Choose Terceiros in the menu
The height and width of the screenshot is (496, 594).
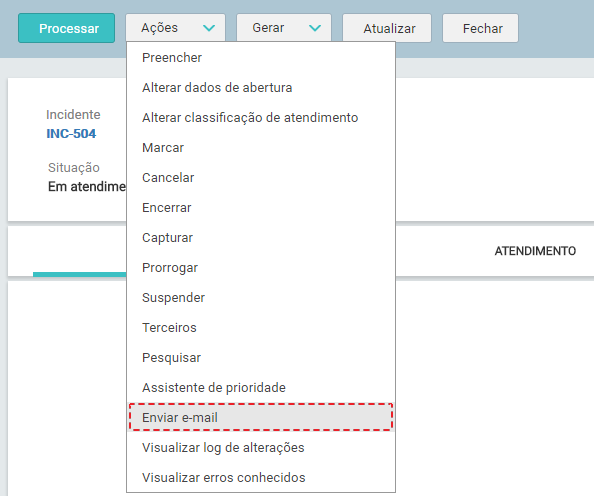261,327
